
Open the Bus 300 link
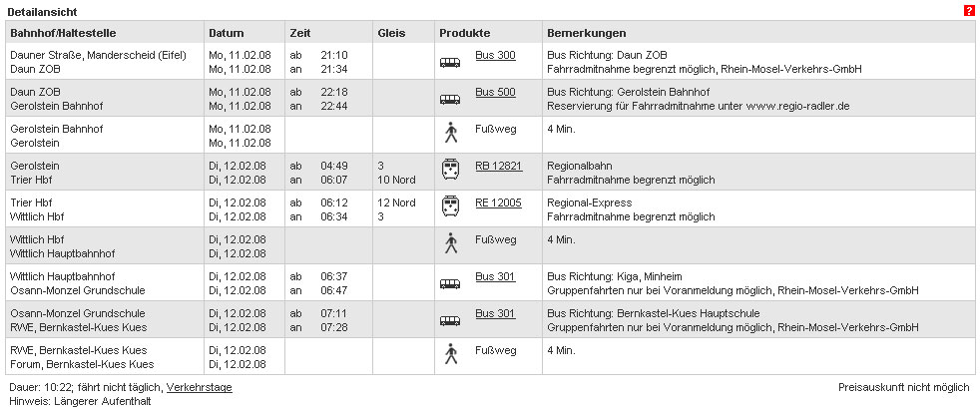click(495, 56)
